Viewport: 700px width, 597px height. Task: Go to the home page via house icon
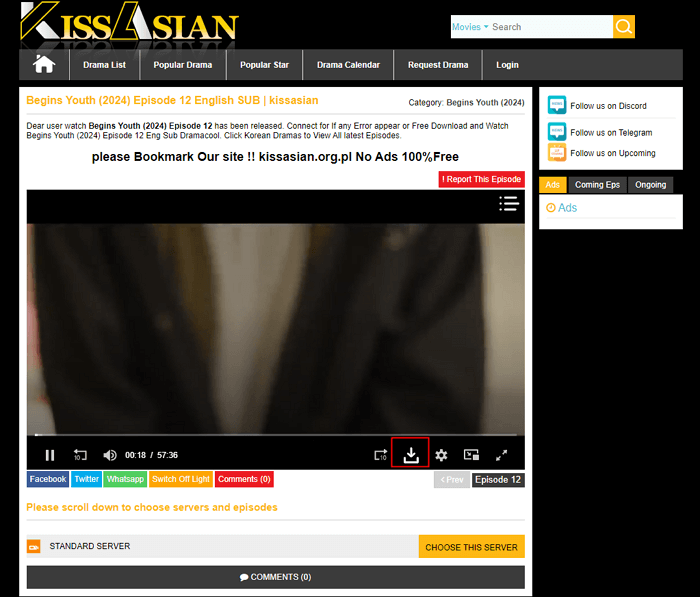coord(44,64)
